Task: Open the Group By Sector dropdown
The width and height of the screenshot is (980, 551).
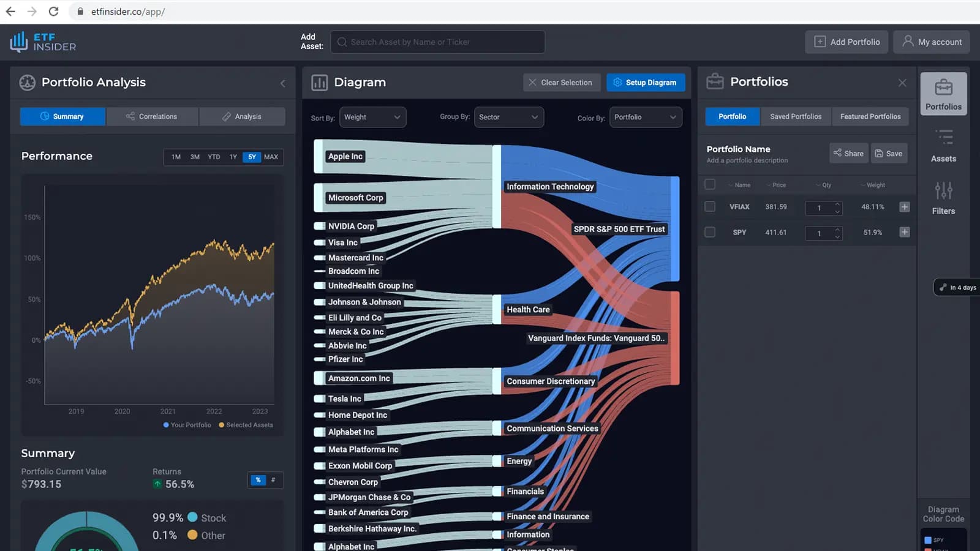Action: 508,117
